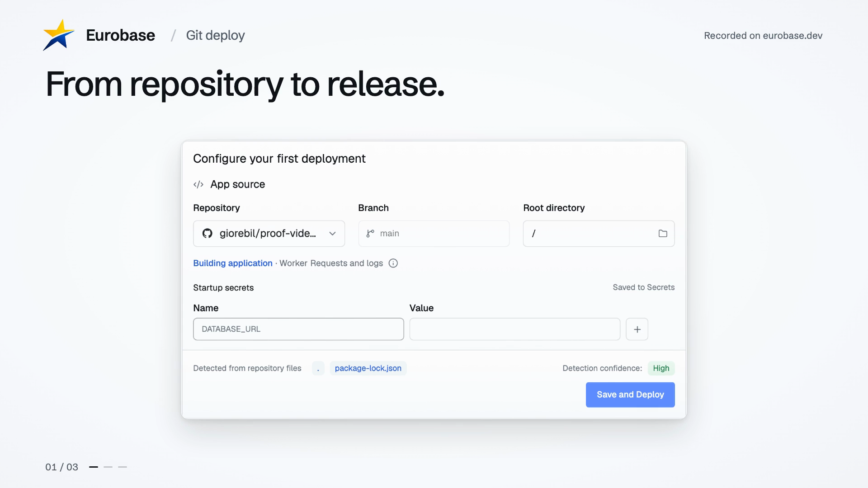868x488 pixels.
Task: Click the DATABASE_URL name field
Action: click(298, 329)
